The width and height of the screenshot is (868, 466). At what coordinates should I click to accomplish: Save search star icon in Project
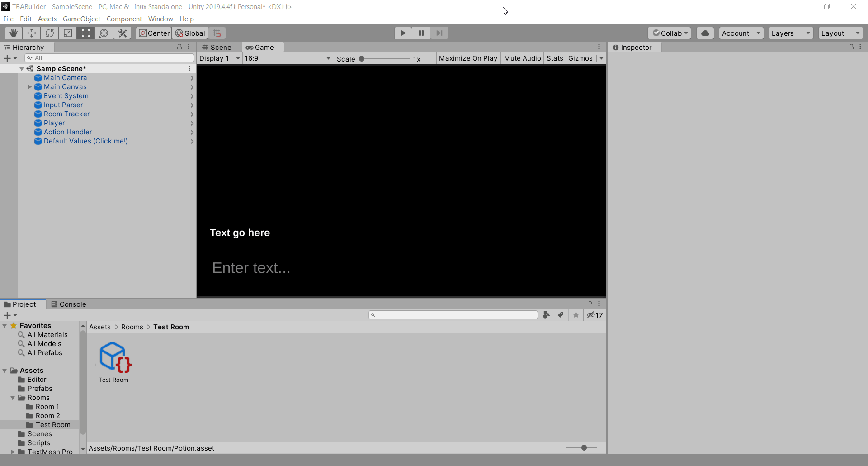coord(576,315)
